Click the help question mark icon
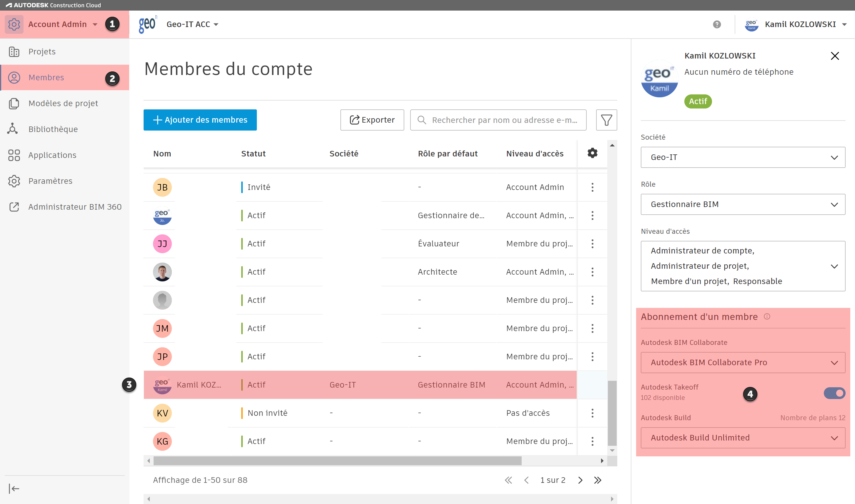 coord(717,24)
